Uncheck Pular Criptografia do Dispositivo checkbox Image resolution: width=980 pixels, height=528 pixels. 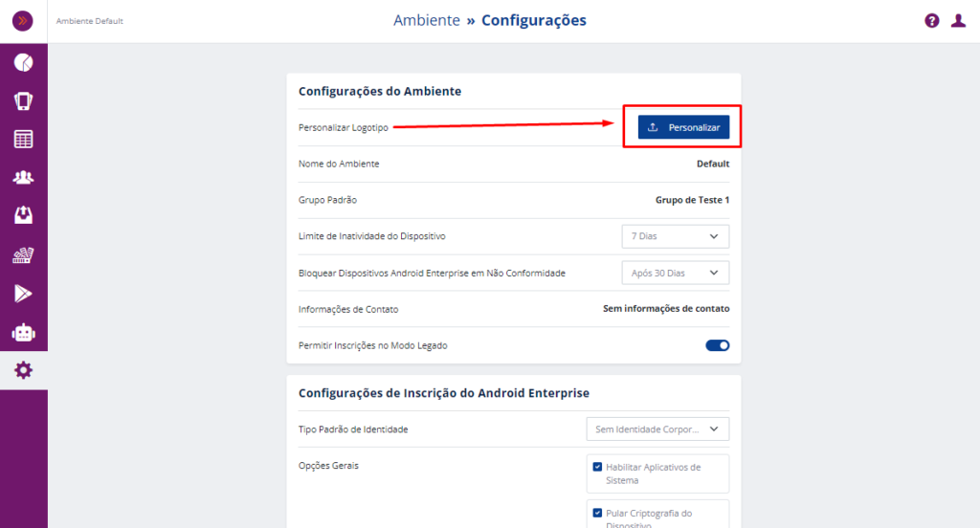pos(597,513)
